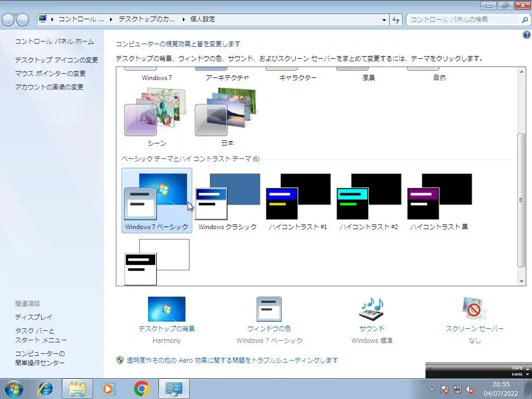This screenshot has width=532, height=399.
Task: Click the network tray icon
Action: coord(457,389)
